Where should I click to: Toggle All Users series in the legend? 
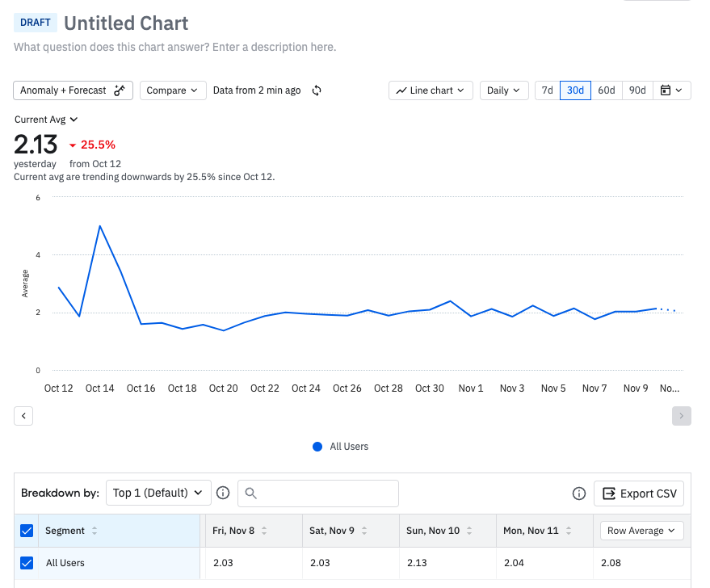pyautogui.click(x=340, y=446)
